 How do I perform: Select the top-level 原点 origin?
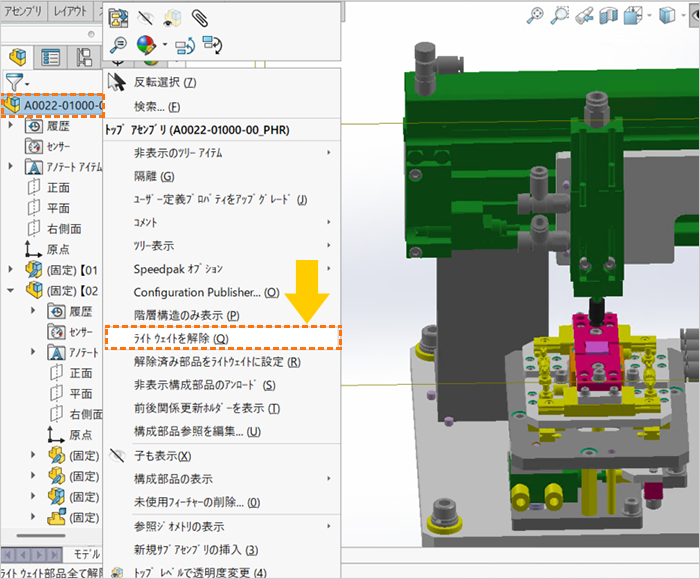click(58, 249)
